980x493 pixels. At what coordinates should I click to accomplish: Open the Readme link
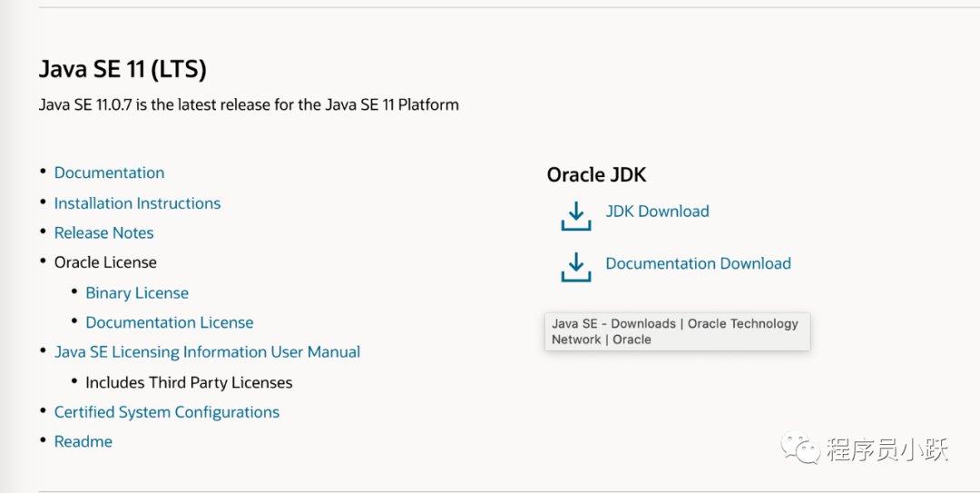83,441
